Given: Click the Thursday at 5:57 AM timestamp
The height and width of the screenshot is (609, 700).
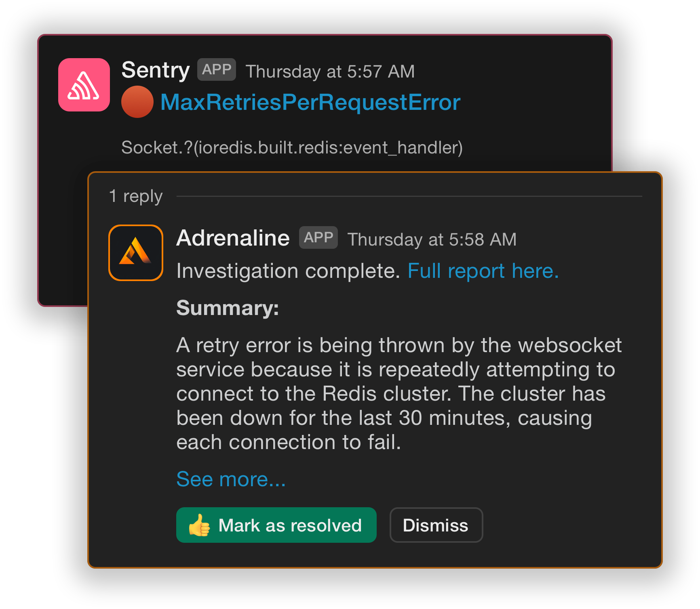Looking at the screenshot, I should 330,71.
